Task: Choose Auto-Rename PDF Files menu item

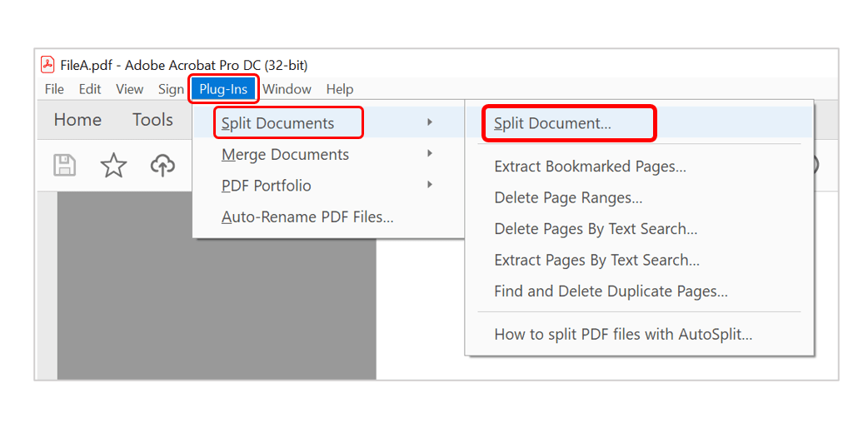Action: point(327,217)
